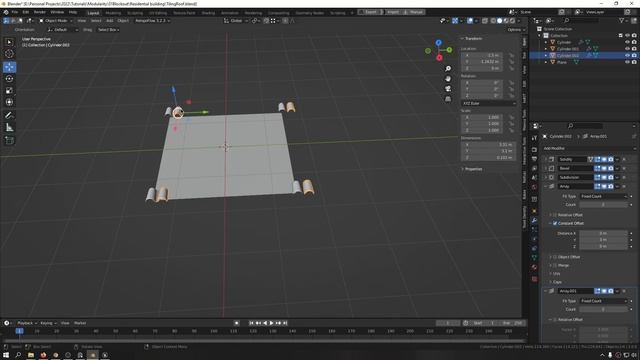Click the Z axis on navigation gizmo

[438, 42]
